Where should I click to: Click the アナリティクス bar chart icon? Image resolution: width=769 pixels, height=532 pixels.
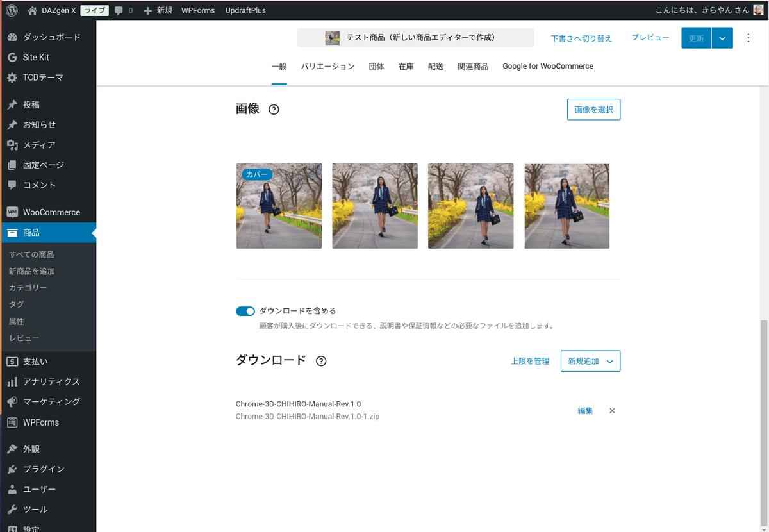coord(12,381)
